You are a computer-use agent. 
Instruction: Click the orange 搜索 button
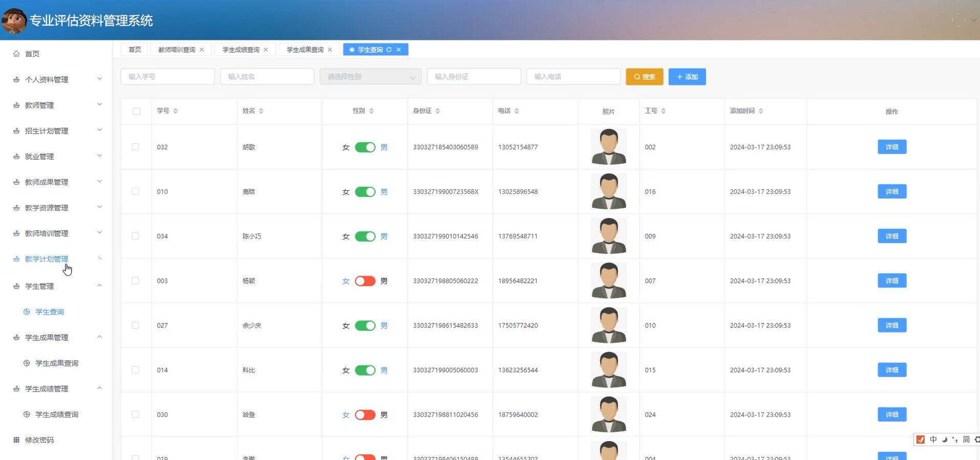coord(644,77)
